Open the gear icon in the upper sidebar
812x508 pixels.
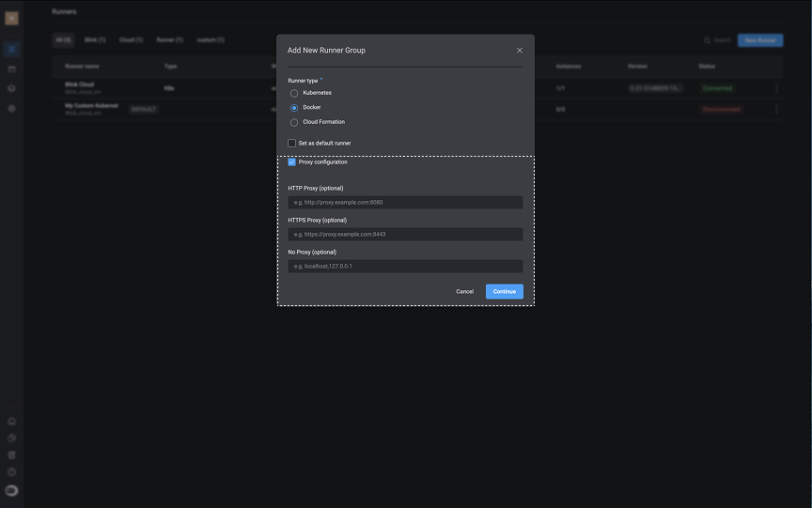coord(11,109)
